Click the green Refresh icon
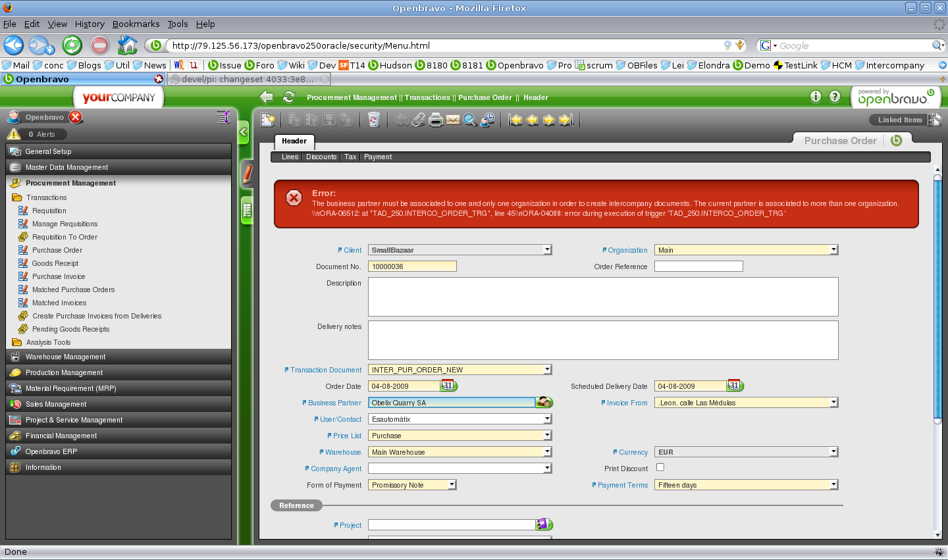 tap(288, 97)
